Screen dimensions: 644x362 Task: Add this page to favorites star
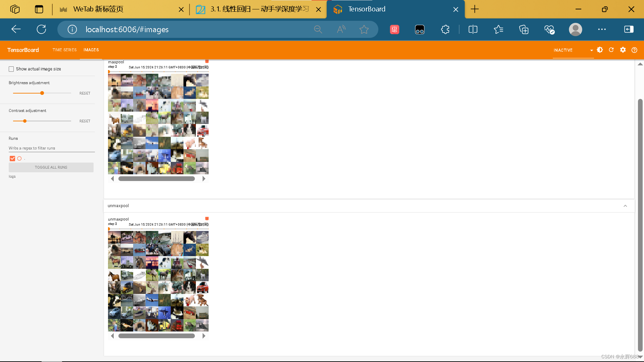pyautogui.click(x=364, y=29)
